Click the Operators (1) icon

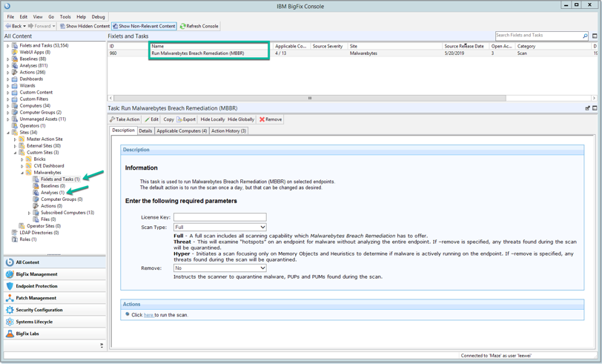(x=15, y=126)
